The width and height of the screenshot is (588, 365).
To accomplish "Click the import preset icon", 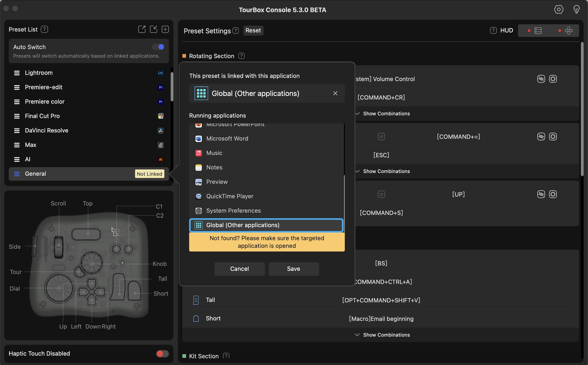I will click(154, 29).
